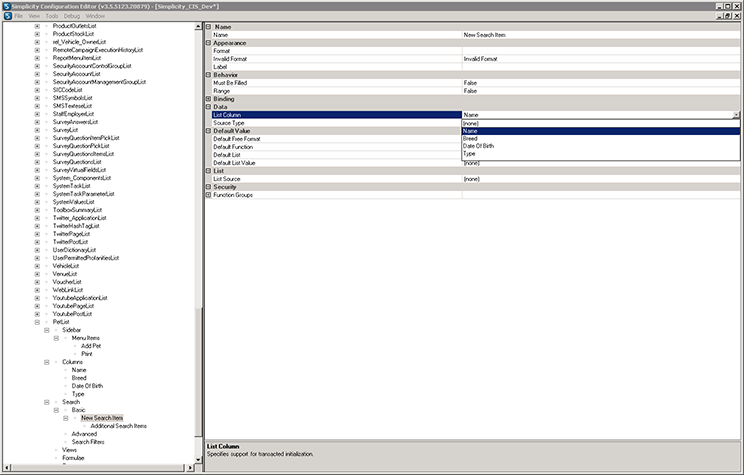Collapse the Appearance property category

[x=208, y=43]
